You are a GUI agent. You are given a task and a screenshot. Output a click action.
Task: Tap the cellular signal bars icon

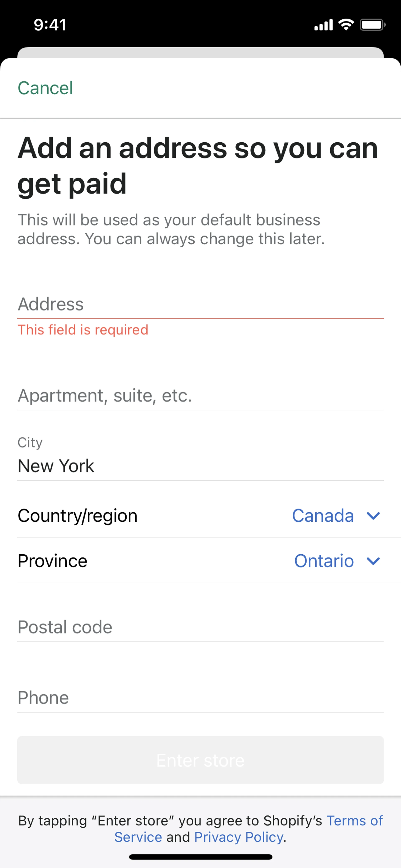click(324, 25)
